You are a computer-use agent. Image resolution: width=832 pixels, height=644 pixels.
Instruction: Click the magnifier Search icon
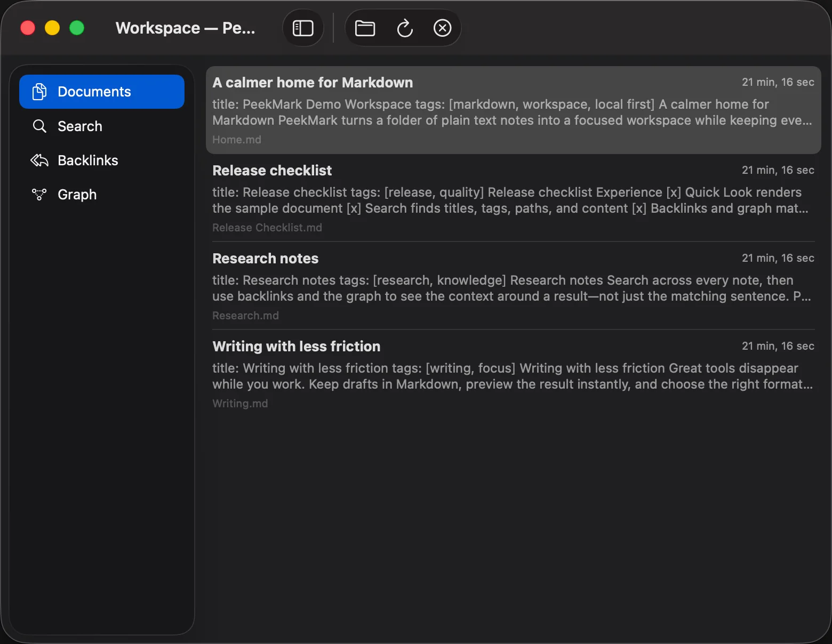click(39, 126)
